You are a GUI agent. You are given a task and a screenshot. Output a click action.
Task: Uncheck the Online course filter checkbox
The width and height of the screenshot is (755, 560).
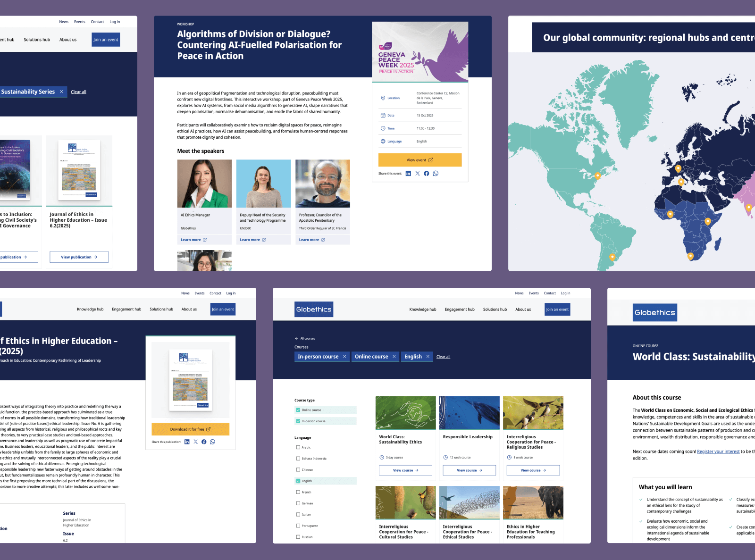click(298, 410)
